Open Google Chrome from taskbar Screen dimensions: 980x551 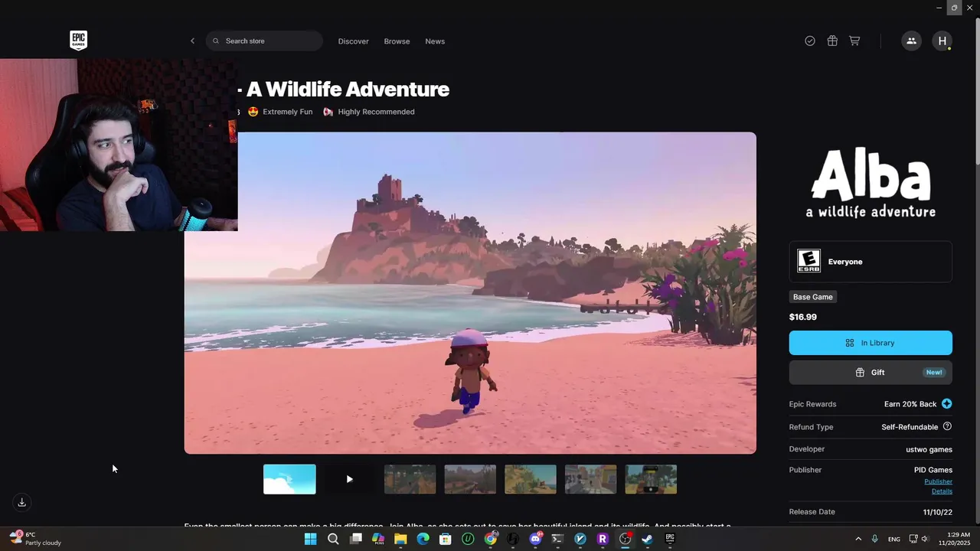[491, 539]
